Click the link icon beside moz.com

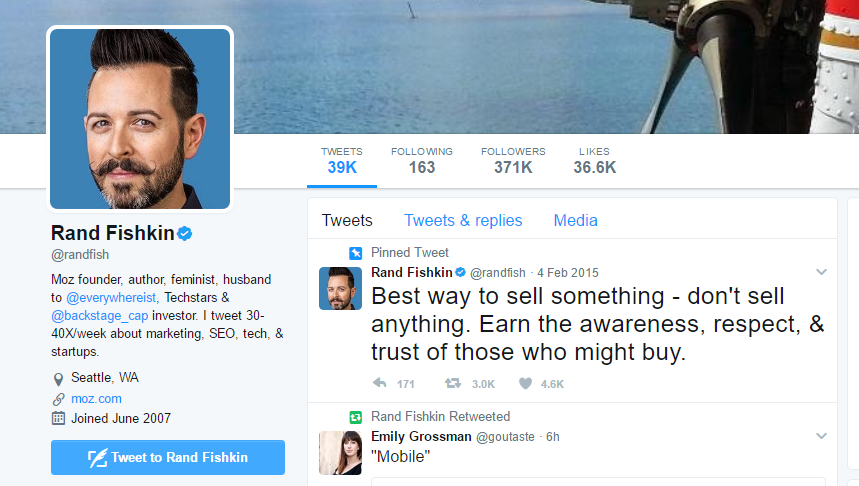(58, 398)
